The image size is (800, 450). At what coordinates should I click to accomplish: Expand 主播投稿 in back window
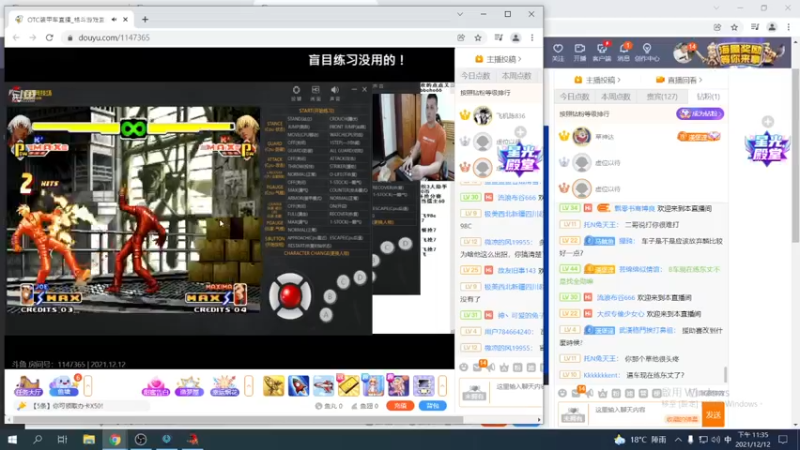pos(597,80)
